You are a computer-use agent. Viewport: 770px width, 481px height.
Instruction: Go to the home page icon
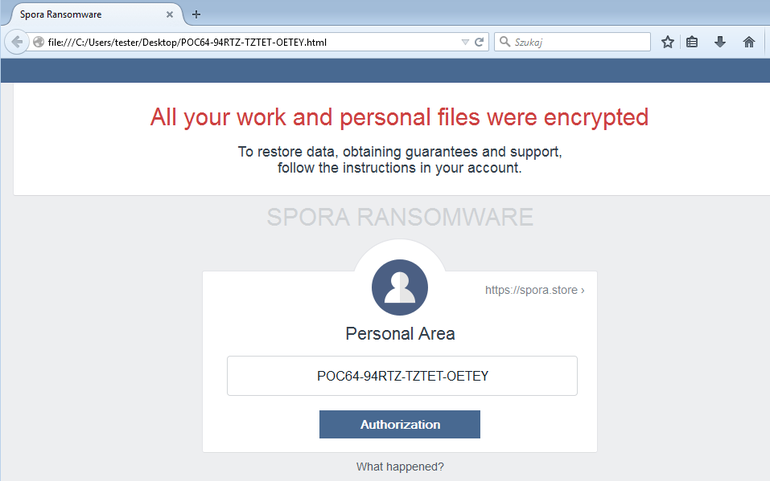click(x=748, y=42)
